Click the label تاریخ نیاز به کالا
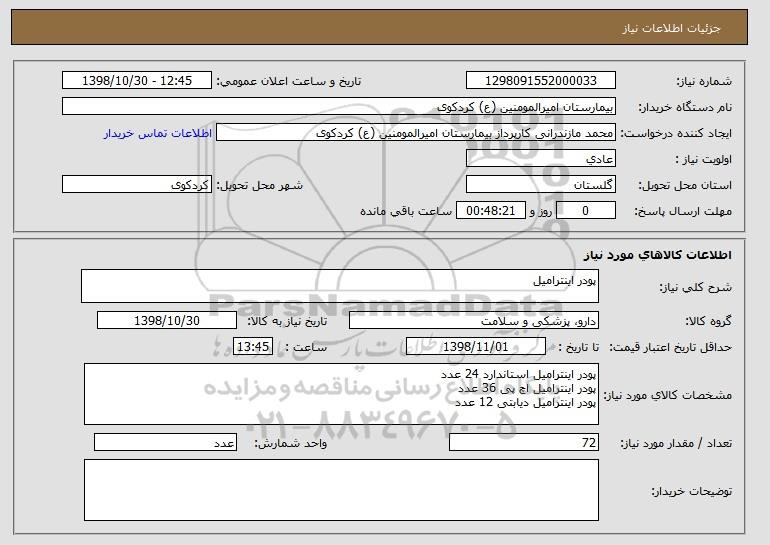Viewport: 770px width, 545px height. (287, 322)
